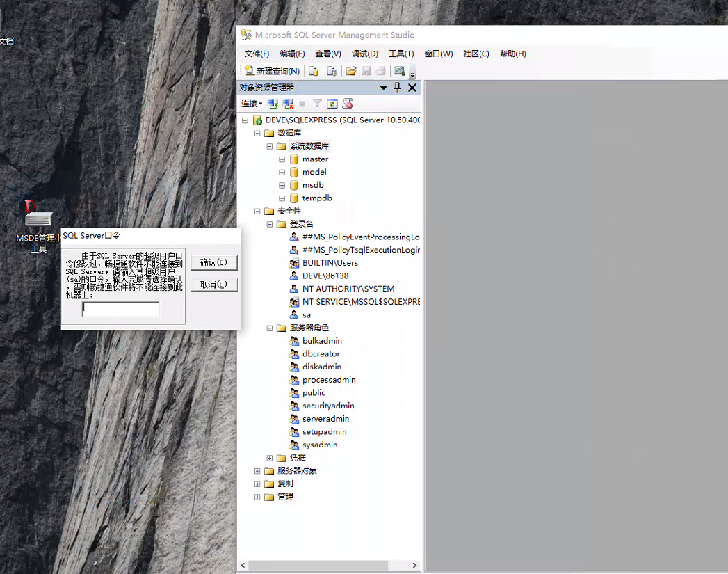Select the BUILTIN\Users login icon
This screenshot has height=574, width=728.
(294, 263)
